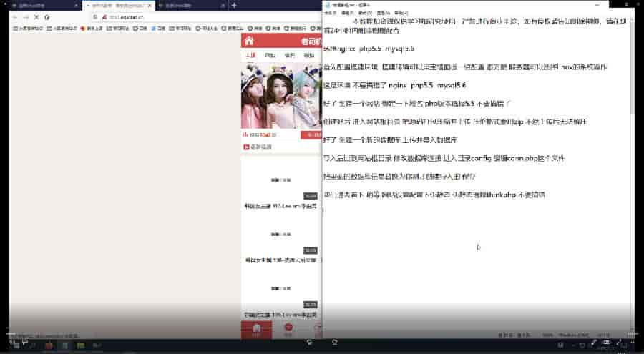Stop page loading with X button
644x354 pixels.
37,17
